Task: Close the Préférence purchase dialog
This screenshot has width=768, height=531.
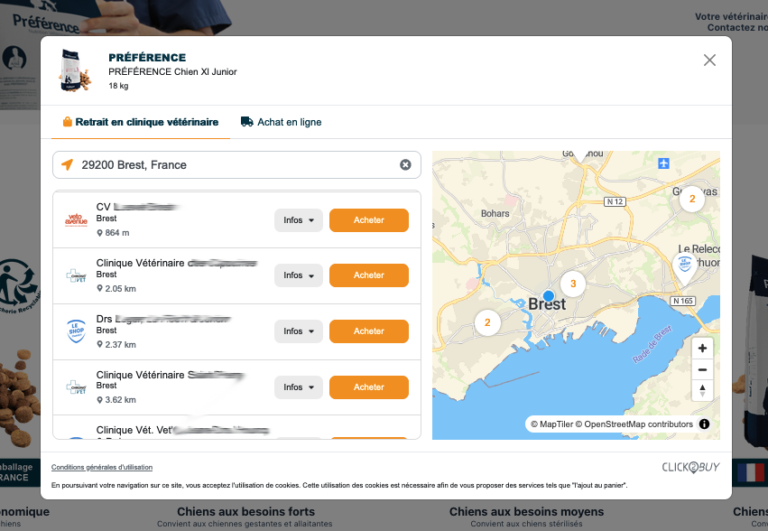Action: (x=709, y=60)
